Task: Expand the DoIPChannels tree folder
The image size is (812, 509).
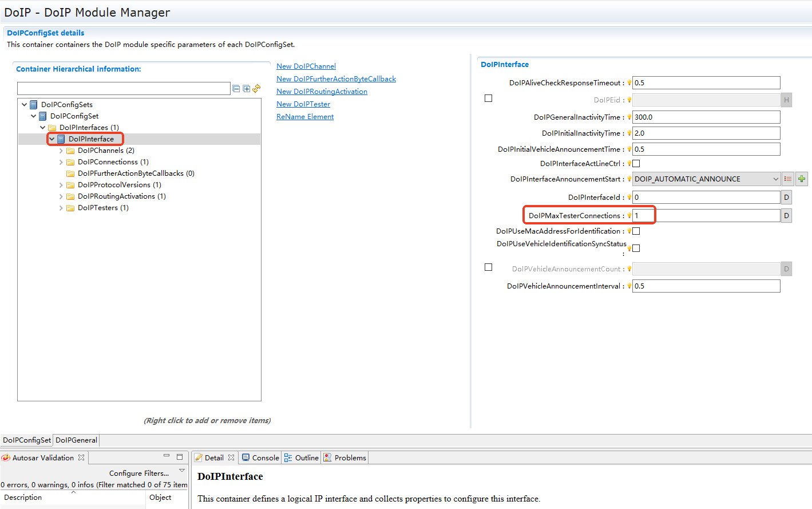Action: pos(61,151)
